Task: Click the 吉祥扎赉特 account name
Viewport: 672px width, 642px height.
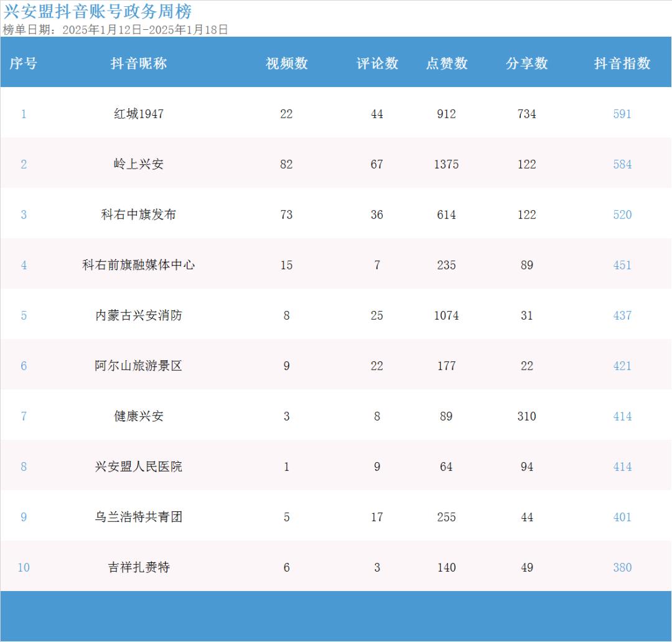Action: pyautogui.click(x=138, y=567)
